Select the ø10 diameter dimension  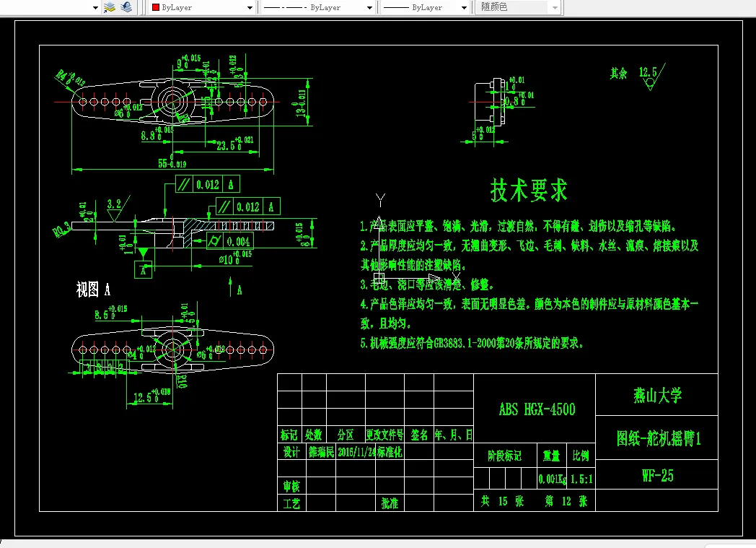[x=235, y=258]
